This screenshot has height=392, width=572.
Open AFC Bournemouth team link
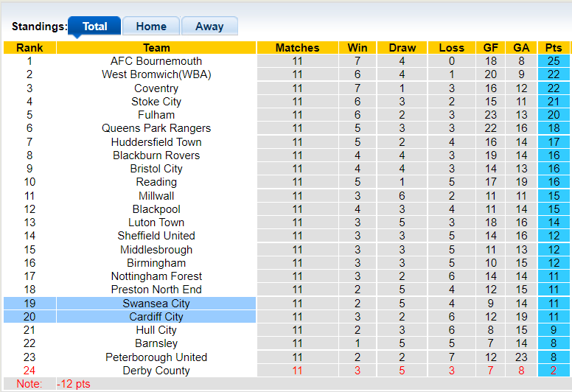[x=156, y=61]
